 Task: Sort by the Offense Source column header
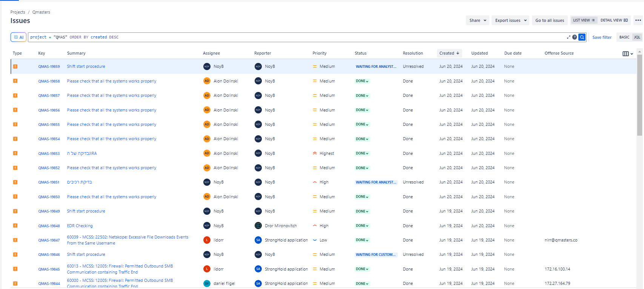[x=559, y=53]
